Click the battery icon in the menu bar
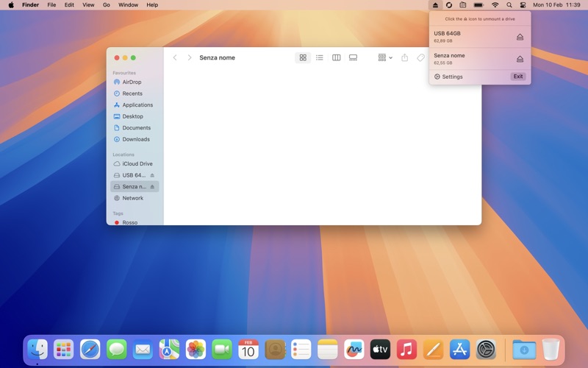Screen dimensions: 588x368 pos(478,5)
